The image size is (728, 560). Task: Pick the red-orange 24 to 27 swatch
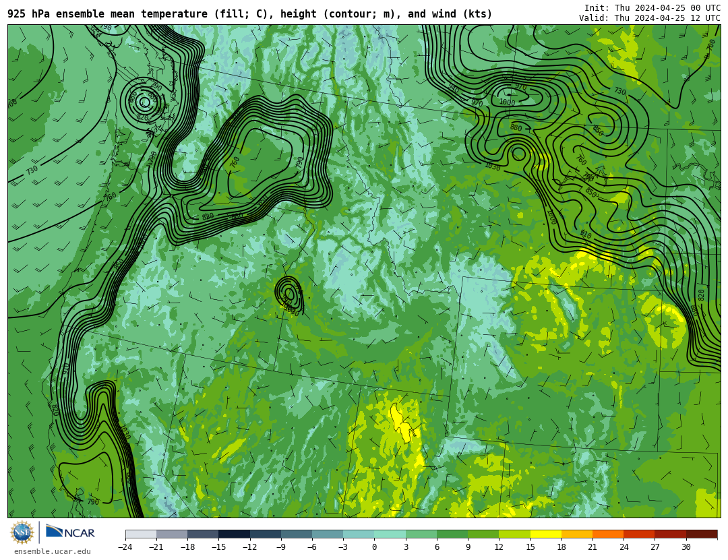point(639,534)
